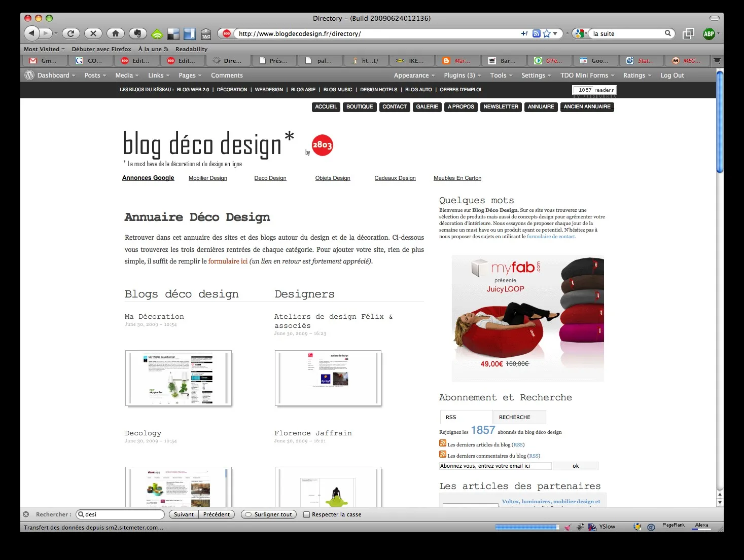Click the email subscription input field
This screenshot has height=560, width=744.
click(495, 466)
